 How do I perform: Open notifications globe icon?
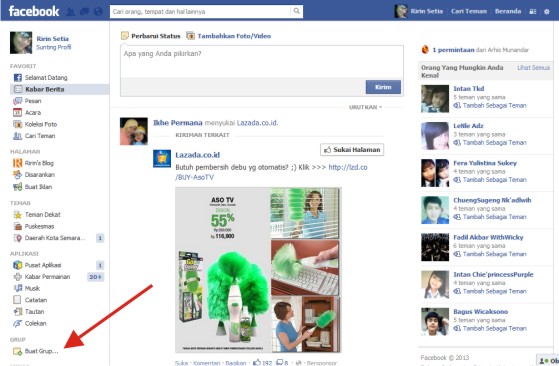point(98,12)
